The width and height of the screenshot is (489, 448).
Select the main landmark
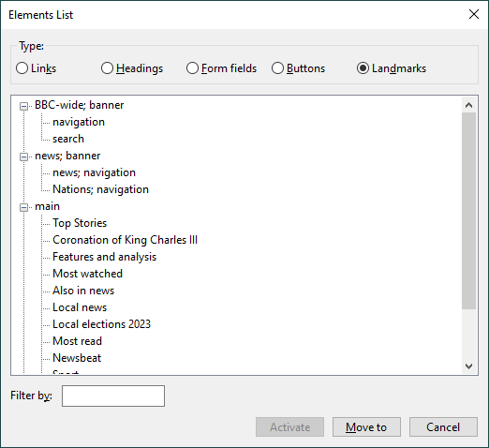pos(47,206)
